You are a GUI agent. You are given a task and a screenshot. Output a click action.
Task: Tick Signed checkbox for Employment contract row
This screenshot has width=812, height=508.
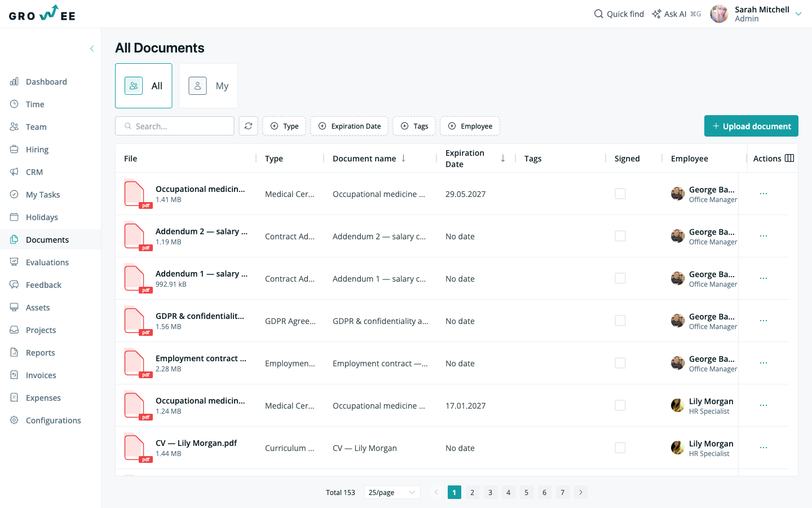click(620, 363)
